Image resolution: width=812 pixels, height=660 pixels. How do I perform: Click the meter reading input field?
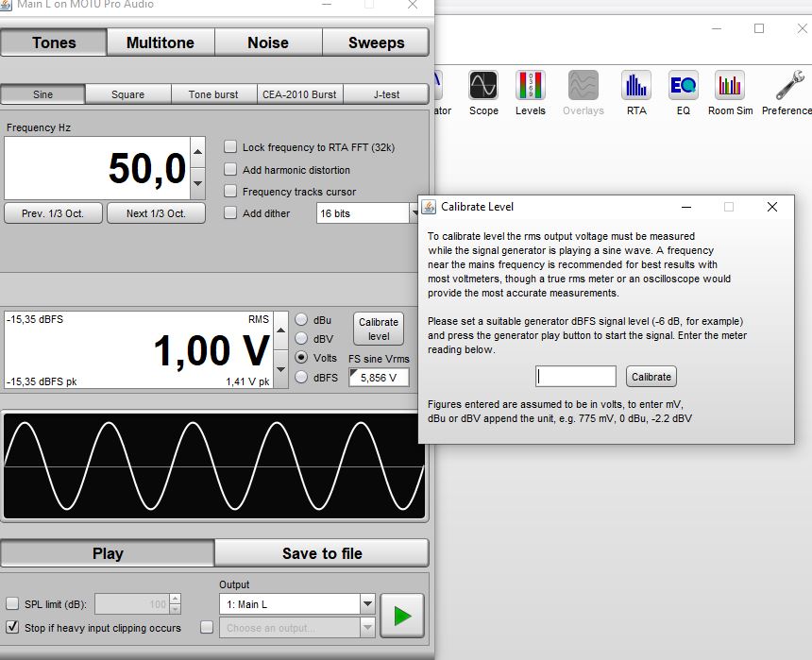(x=576, y=377)
